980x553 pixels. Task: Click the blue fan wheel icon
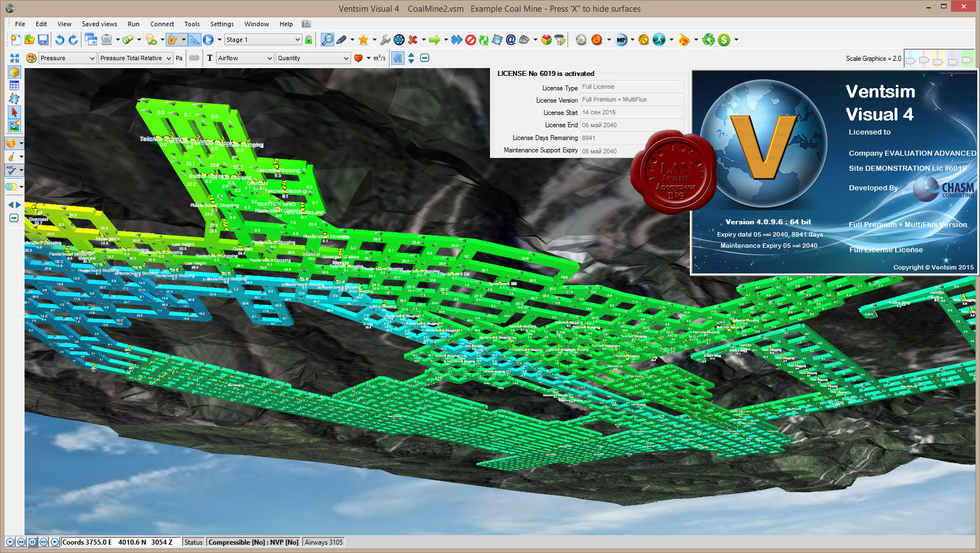pos(399,40)
